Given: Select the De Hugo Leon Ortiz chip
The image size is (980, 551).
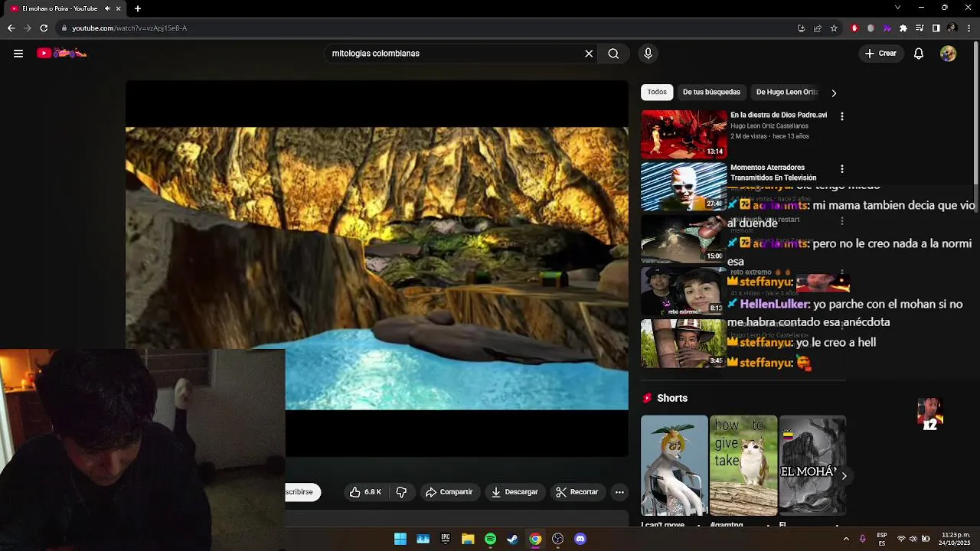Looking at the screenshot, I should [x=786, y=92].
